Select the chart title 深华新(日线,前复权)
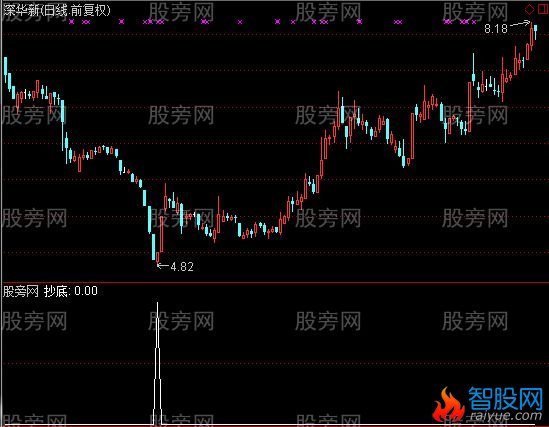Viewport: 549px width, 427px height. point(57,10)
